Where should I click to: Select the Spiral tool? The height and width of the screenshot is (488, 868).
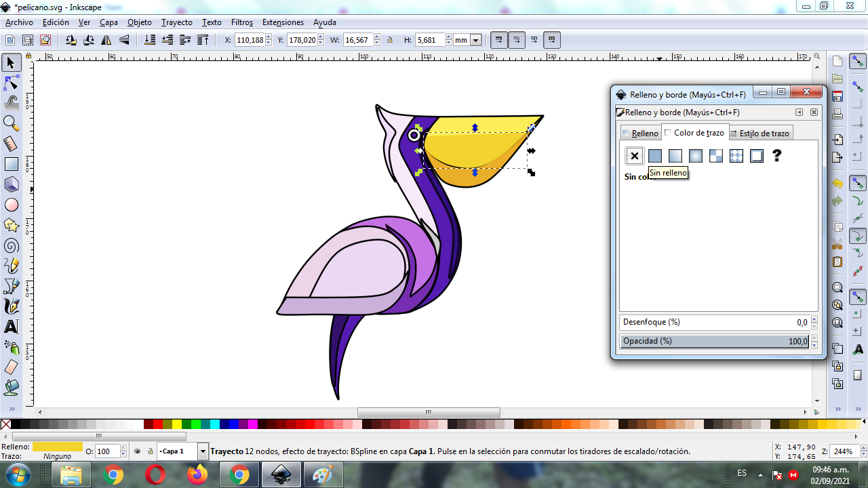click(11, 245)
